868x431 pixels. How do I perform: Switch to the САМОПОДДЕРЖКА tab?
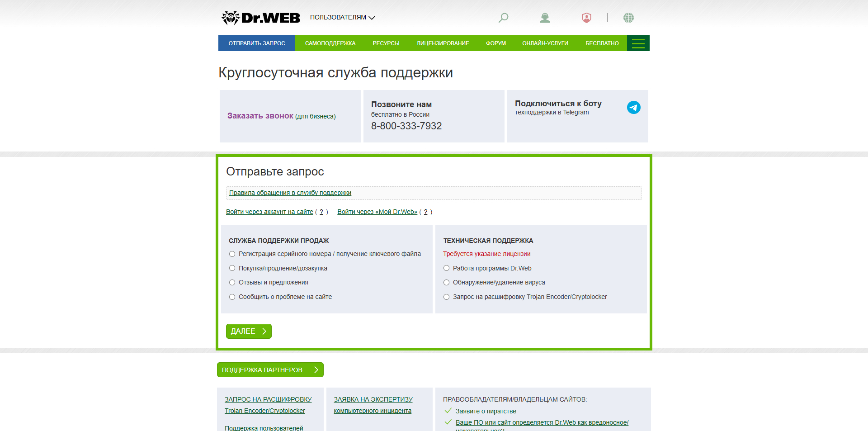(x=330, y=43)
